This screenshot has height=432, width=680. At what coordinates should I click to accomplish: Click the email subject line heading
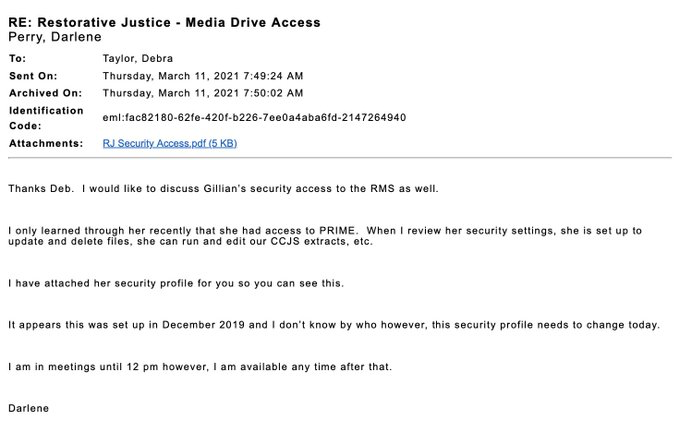(164, 23)
